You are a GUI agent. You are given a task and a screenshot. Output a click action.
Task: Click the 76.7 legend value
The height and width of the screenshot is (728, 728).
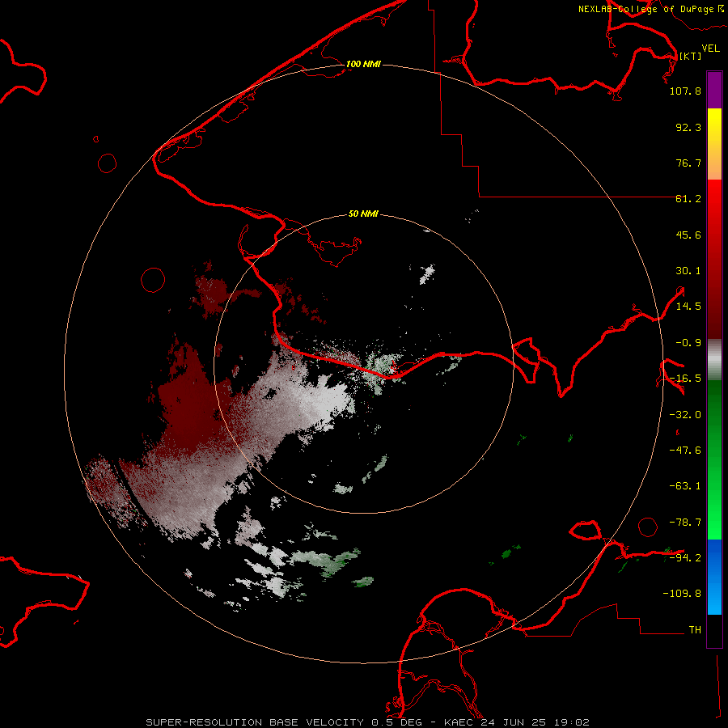tap(688, 163)
